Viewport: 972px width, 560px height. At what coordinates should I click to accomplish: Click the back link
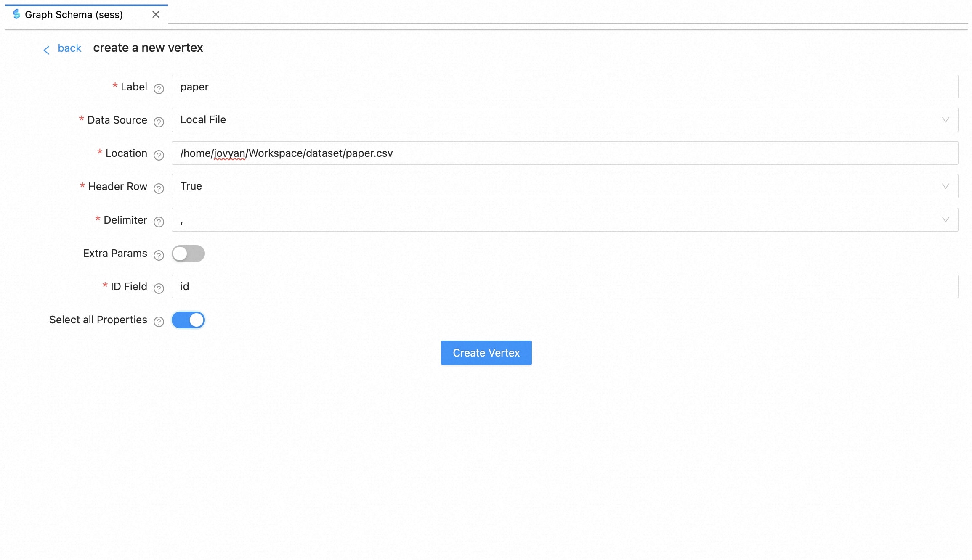point(69,48)
